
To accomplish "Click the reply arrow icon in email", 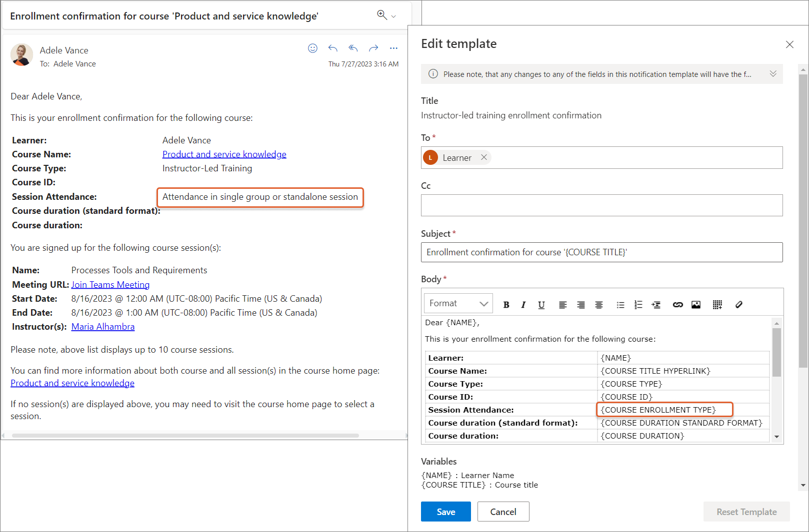I will 332,48.
